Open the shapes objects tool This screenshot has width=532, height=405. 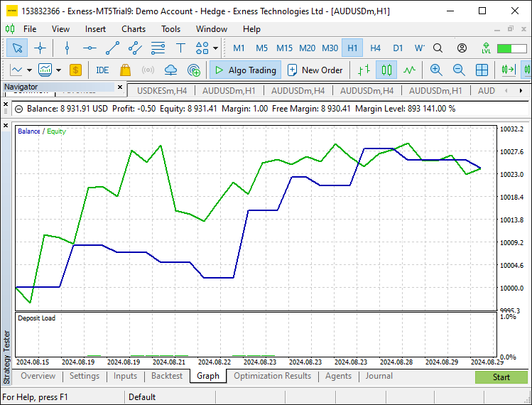[202, 48]
